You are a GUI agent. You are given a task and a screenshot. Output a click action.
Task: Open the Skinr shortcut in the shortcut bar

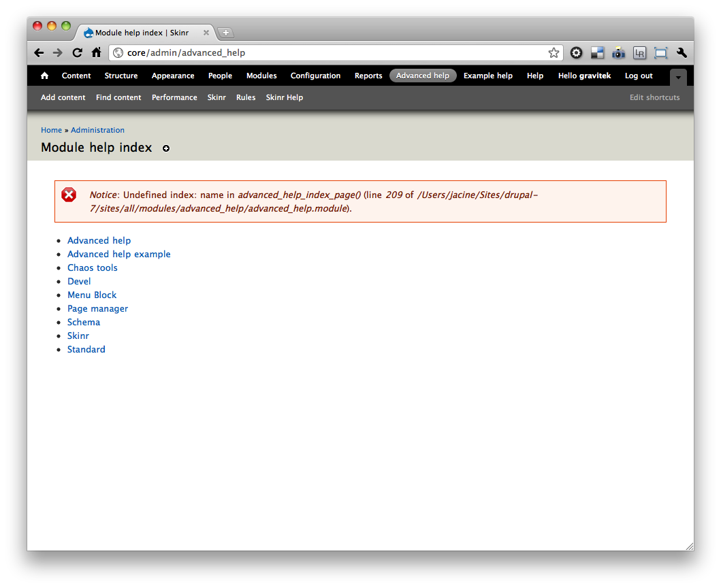point(217,97)
